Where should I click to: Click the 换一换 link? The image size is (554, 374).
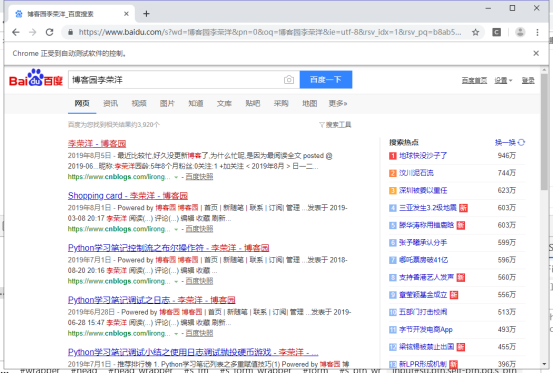[x=505, y=142]
